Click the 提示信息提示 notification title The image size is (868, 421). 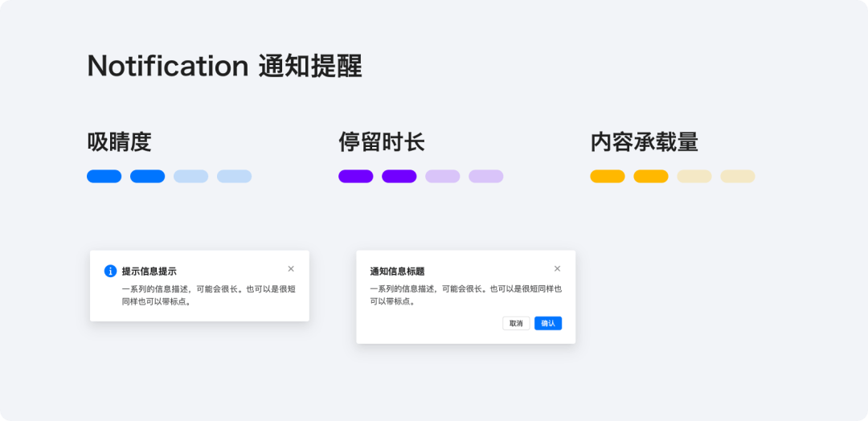(149, 271)
